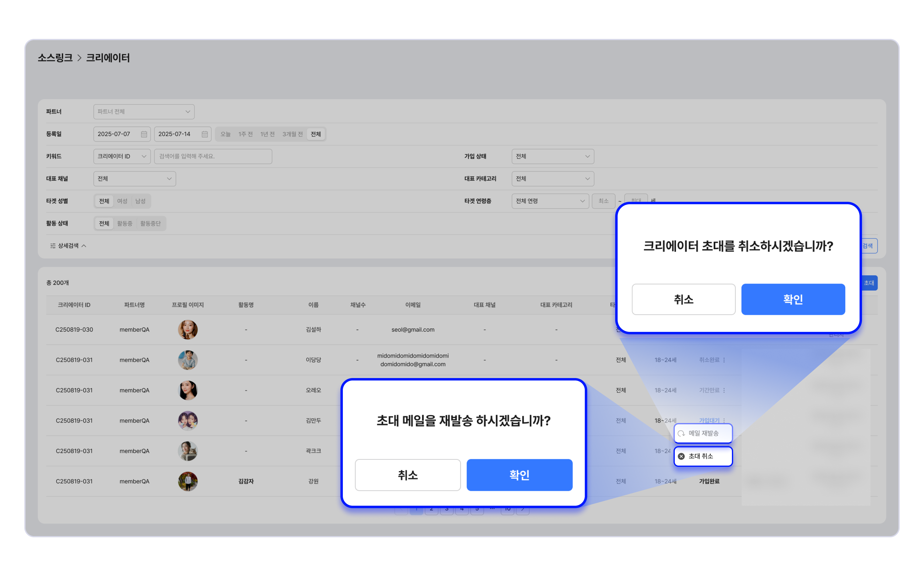
Task: Open the calendar icon for end date 2025-07-14
Action: click(x=205, y=134)
